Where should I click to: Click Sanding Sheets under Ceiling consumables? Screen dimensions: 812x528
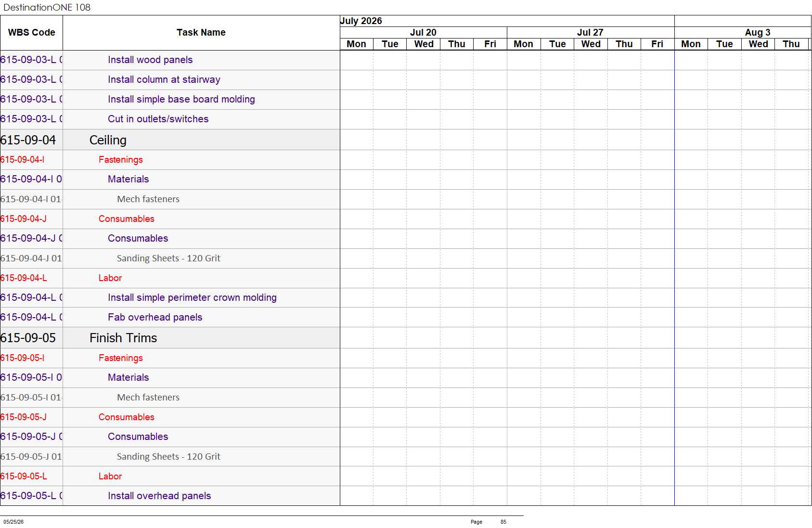[168, 258]
